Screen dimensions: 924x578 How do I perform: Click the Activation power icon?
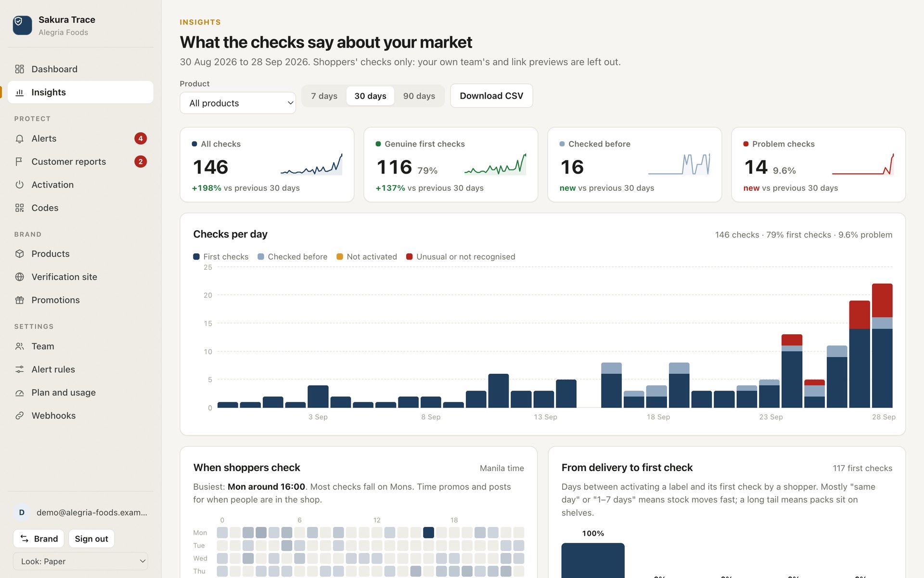point(19,185)
